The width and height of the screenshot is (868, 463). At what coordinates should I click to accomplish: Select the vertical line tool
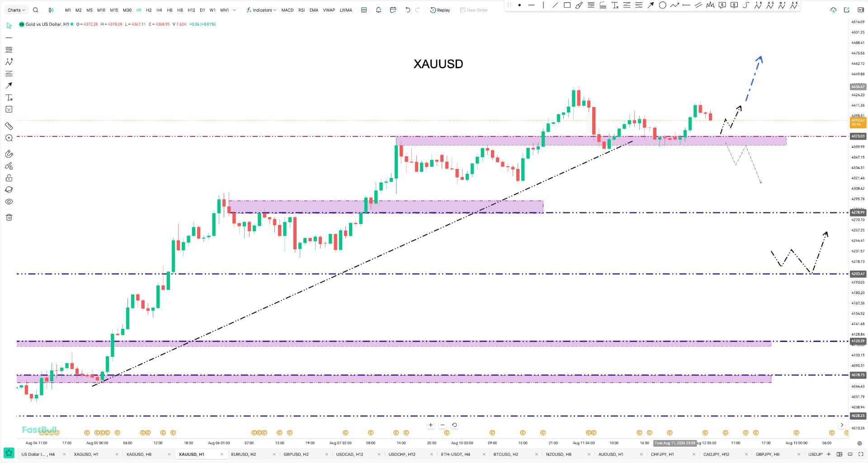[x=543, y=5]
